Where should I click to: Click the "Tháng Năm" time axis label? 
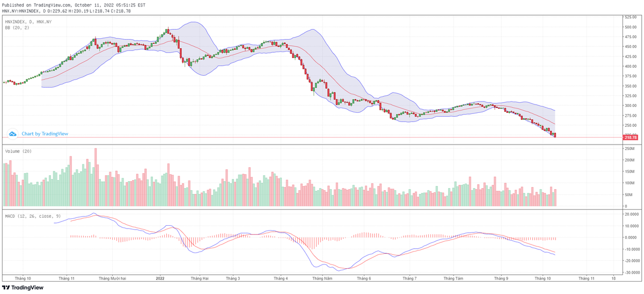(x=323, y=278)
